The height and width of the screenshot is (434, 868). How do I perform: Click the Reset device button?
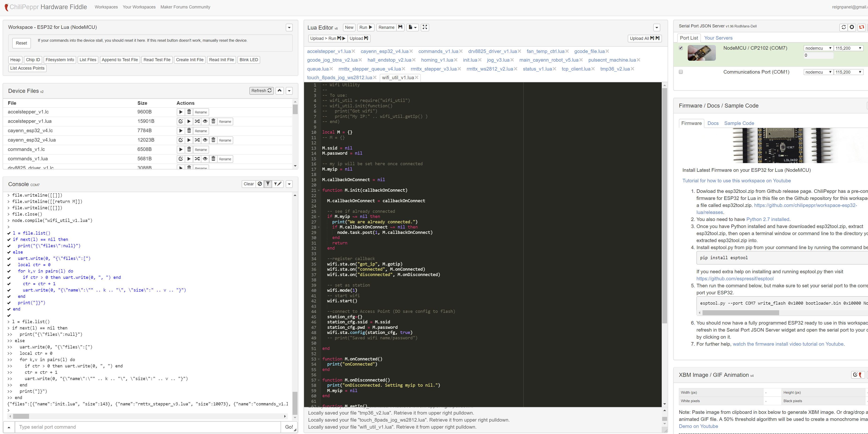pyautogui.click(x=21, y=43)
